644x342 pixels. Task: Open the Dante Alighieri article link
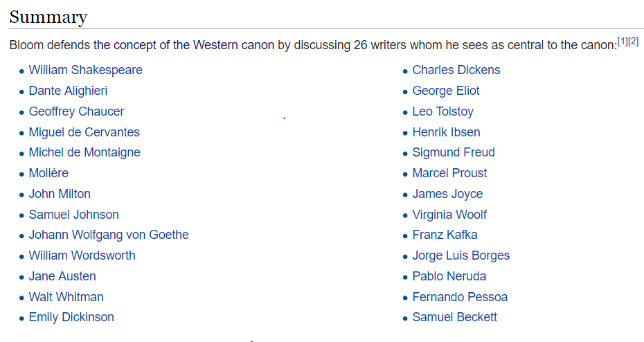click(68, 91)
